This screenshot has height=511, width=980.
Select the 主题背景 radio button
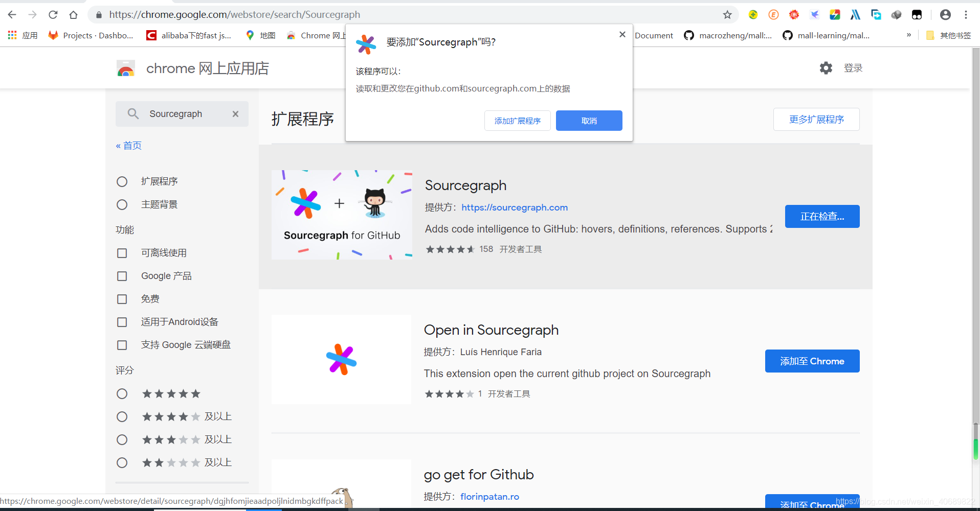(x=122, y=204)
